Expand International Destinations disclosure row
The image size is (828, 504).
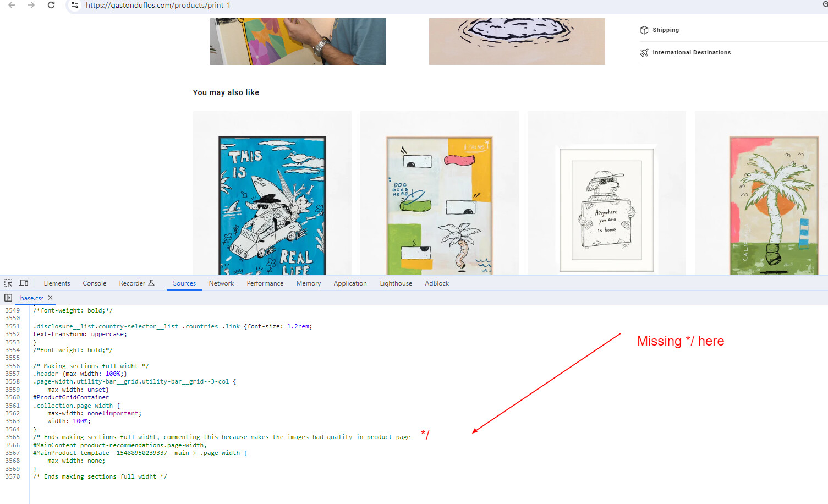pyautogui.click(x=733, y=52)
